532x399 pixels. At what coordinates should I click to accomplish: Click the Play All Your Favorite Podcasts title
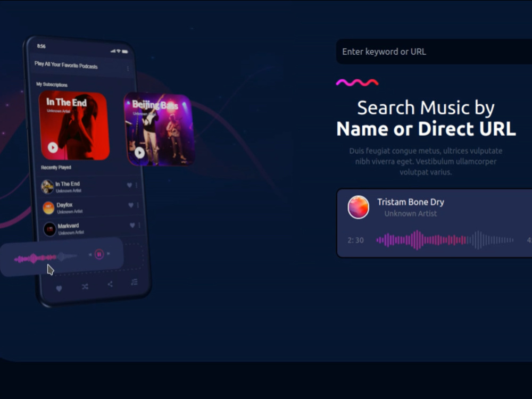66,65
